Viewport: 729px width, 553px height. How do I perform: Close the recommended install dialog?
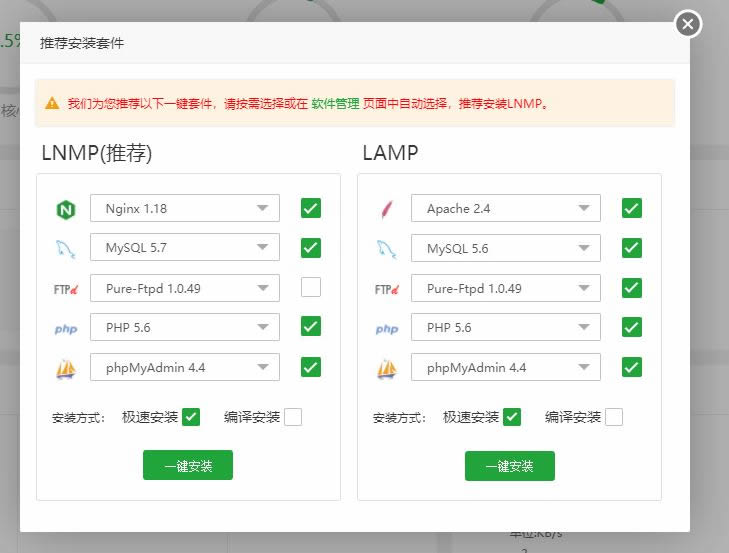click(688, 24)
